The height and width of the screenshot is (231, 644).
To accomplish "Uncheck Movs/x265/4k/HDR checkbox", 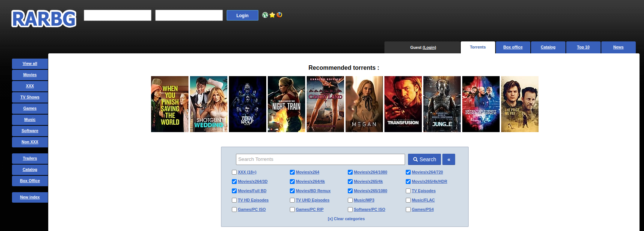I will point(408,182).
